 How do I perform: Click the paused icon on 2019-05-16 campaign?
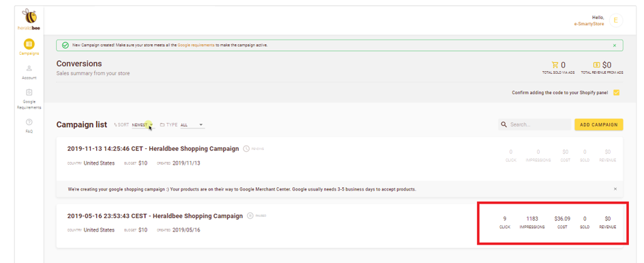(x=250, y=216)
